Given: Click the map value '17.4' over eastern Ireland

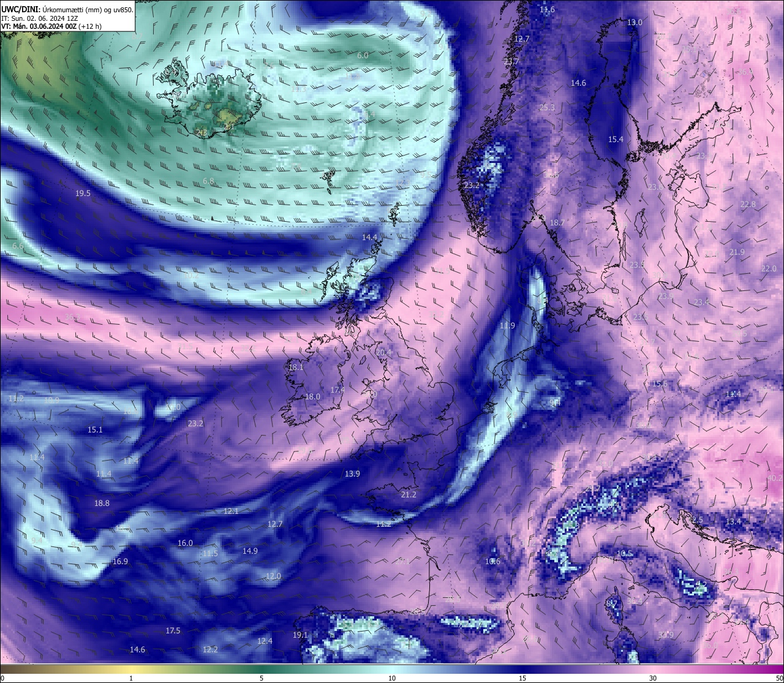Looking at the screenshot, I should (337, 390).
